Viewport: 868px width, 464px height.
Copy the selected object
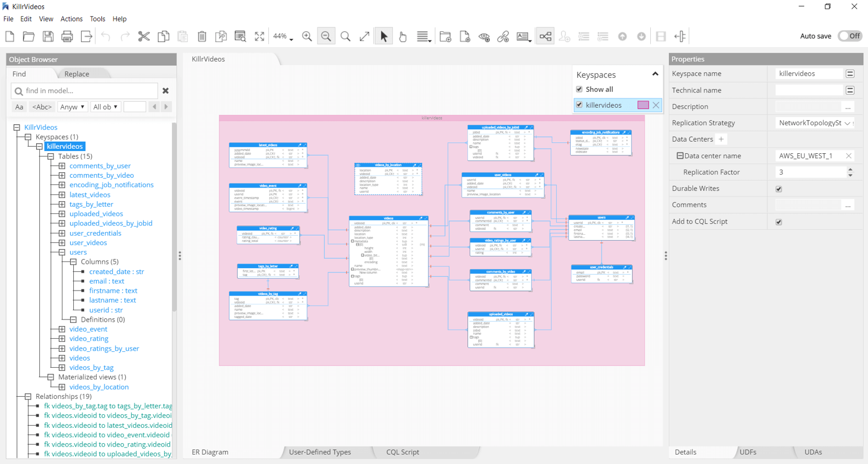163,37
